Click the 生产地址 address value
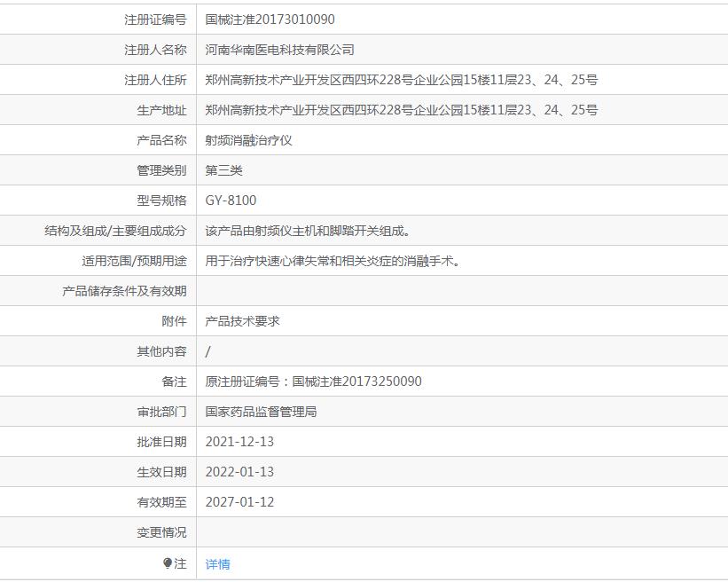 click(401, 110)
